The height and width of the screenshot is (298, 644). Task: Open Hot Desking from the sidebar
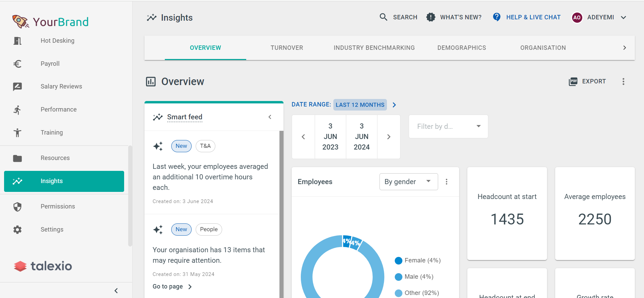pos(57,41)
